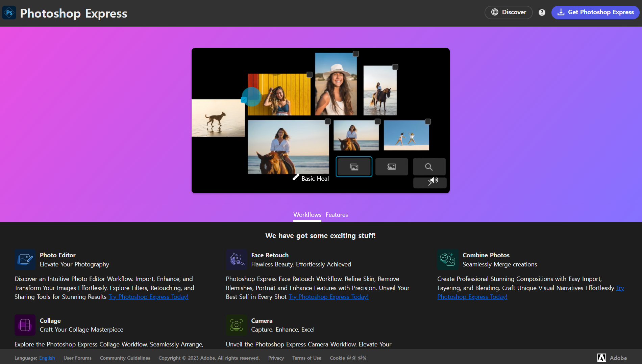This screenshot has height=364, width=642.
Task: Click 'Craft Your Collage Masterpiece' subtitle
Action: [81, 330]
